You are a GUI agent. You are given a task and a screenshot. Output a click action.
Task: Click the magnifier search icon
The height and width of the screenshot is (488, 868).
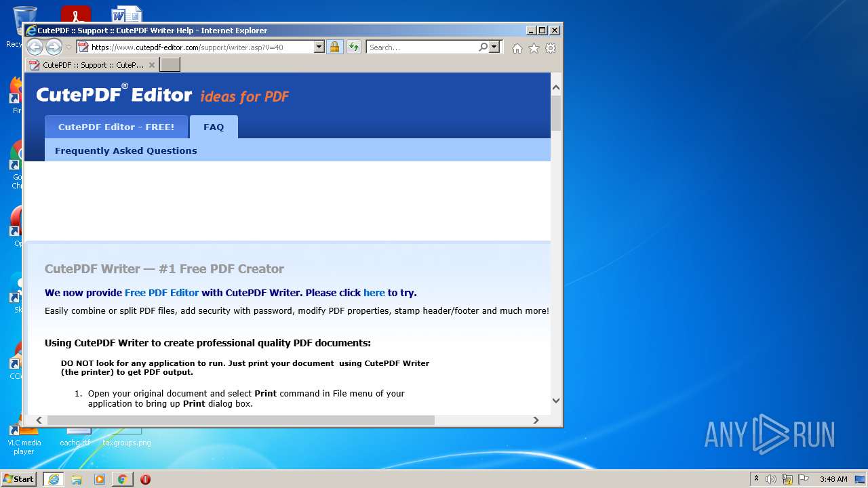click(483, 47)
